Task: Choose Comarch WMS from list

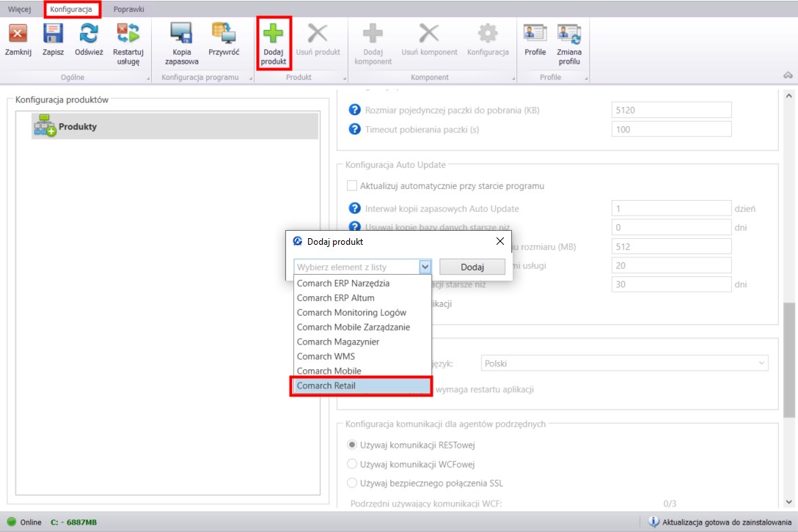Action: point(362,357)
